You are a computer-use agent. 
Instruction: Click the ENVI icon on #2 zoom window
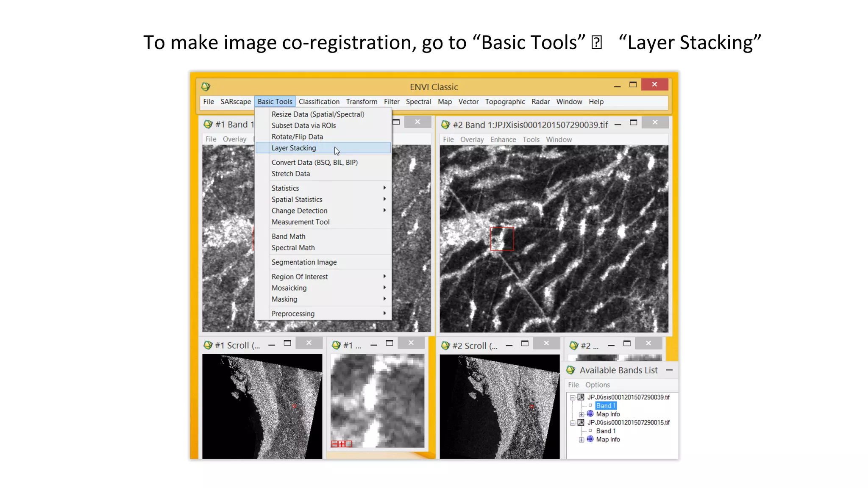click(x=574, y=345)
